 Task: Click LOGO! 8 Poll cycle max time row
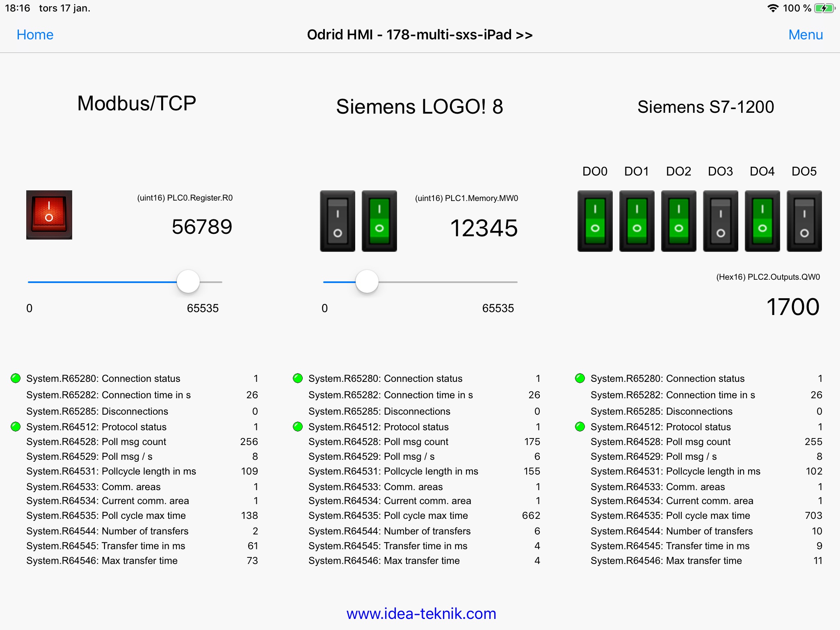pos(424,516)
